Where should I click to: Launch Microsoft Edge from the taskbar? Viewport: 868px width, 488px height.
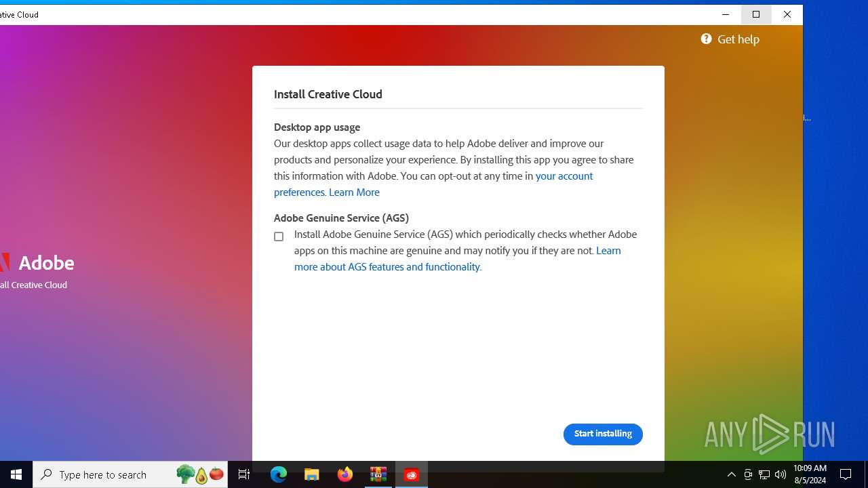279,474
